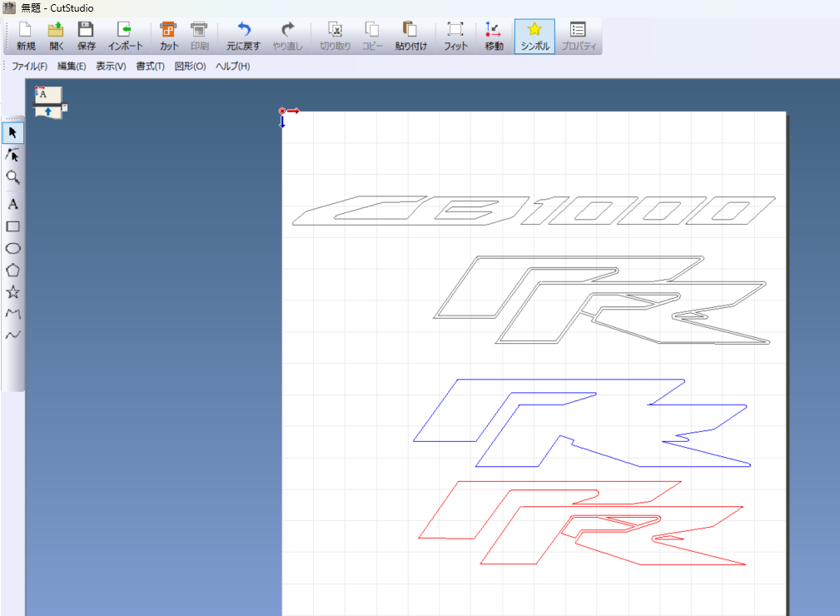Select the magnifier zoom tool
The width and height of the screenshot is (840, 616).
click(x=12, y=177)
